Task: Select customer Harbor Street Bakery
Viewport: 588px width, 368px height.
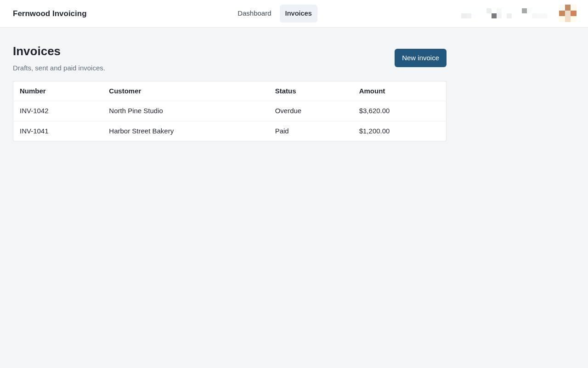Action: [141, 131]
